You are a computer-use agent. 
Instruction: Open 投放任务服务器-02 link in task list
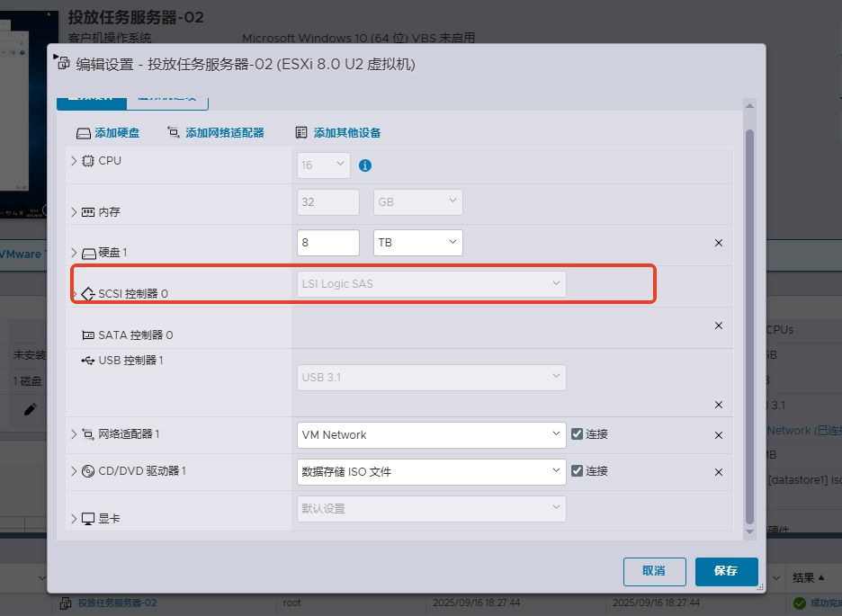(117, 603)
